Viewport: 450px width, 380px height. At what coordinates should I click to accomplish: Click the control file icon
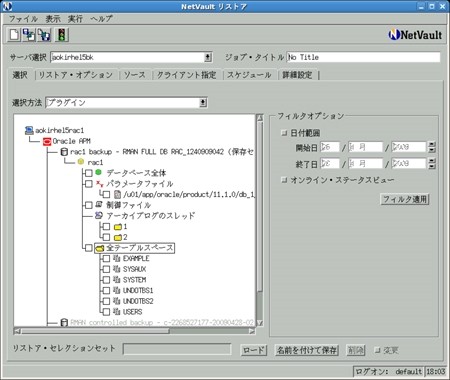[x=99, y=204]
